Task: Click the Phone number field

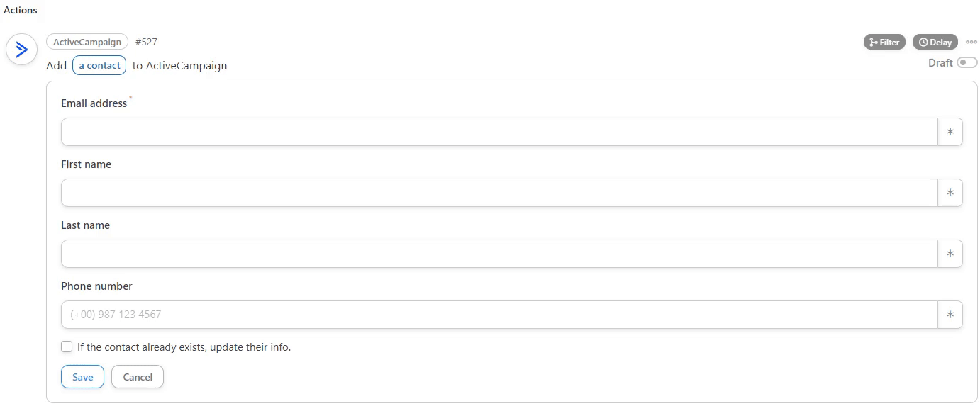Action: tap(499, 315)
